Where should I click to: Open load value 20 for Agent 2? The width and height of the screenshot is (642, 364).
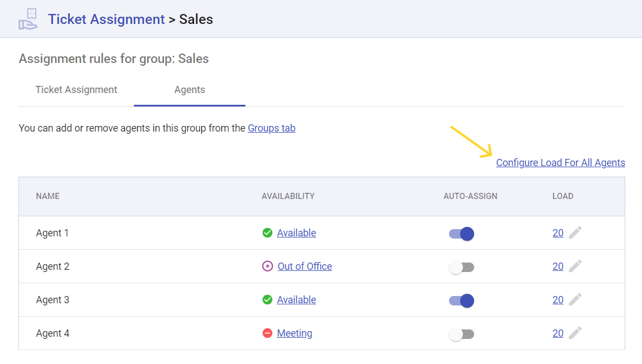(558, 266)
